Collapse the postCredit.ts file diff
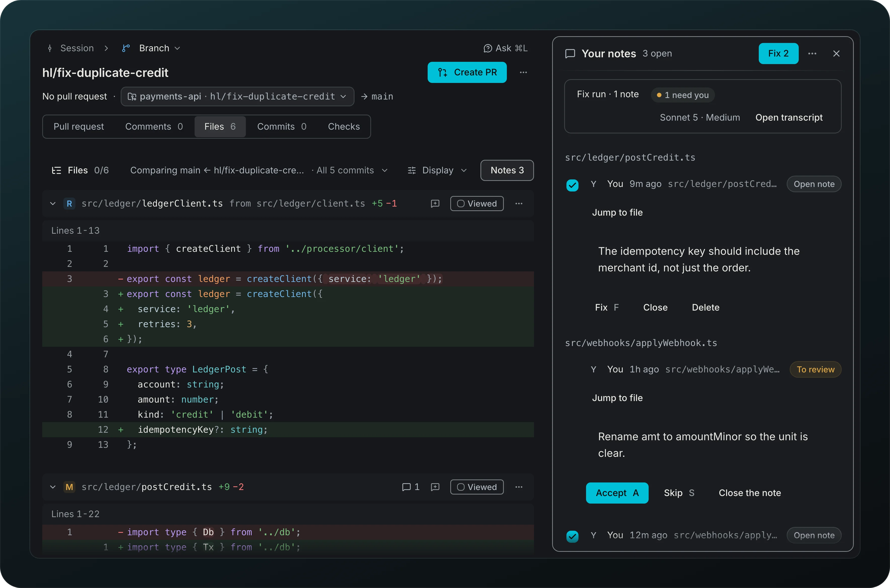890x588 pixels. pos(53,487)
